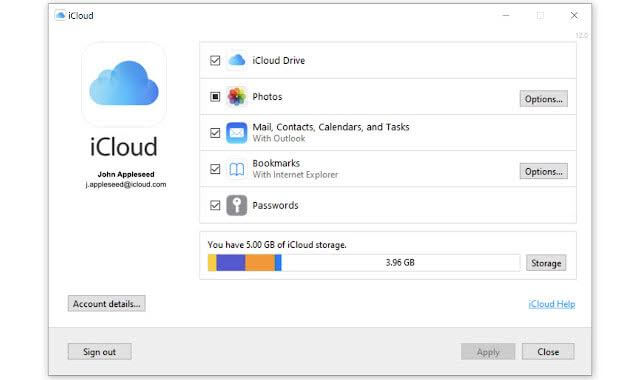
Task: Toggle the Passwords checkbox
Action: pyautogui.click(x=215, y=205)
